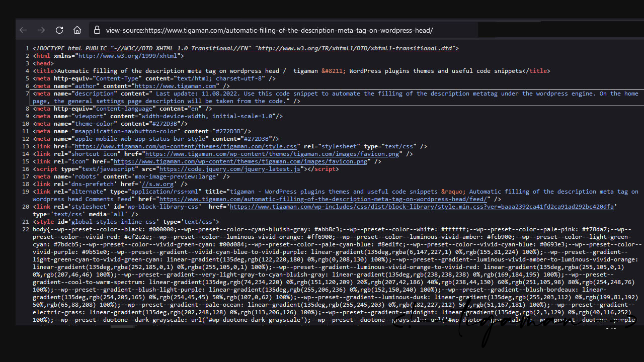Open the comments feed href link

[x=323, y=199]
